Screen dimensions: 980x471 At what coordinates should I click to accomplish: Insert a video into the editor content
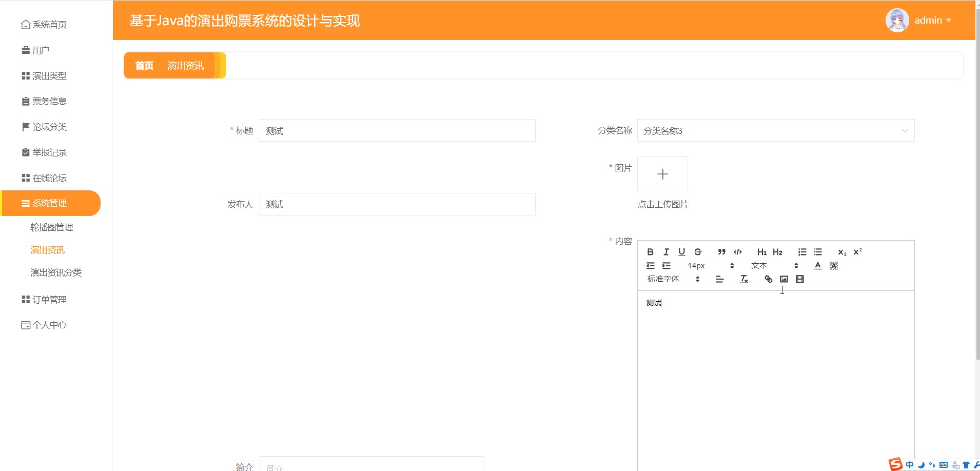click(800, 279)
